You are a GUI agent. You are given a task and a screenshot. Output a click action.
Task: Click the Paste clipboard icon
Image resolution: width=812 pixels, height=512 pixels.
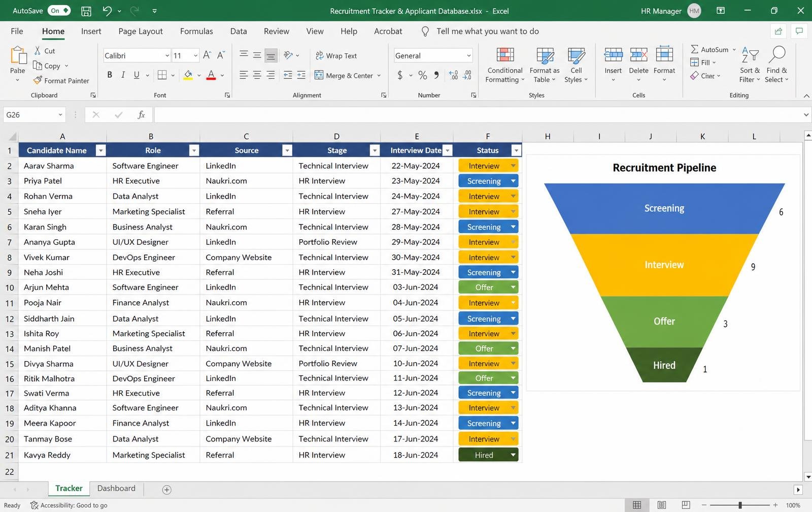[x=18, y=56]
